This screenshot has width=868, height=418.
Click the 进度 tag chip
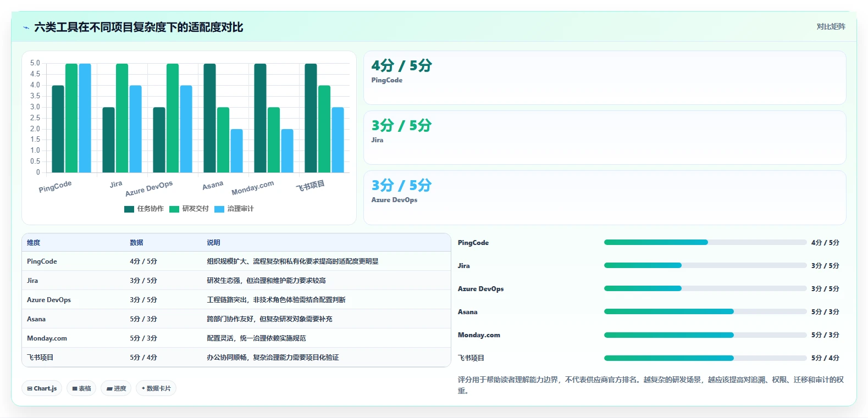point(116,388)
